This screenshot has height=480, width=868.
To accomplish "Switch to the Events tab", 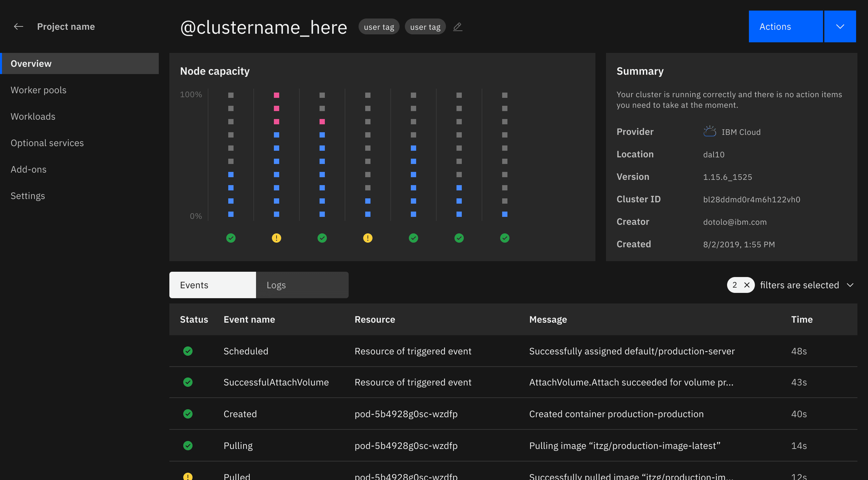I will (x=213, y=285).
